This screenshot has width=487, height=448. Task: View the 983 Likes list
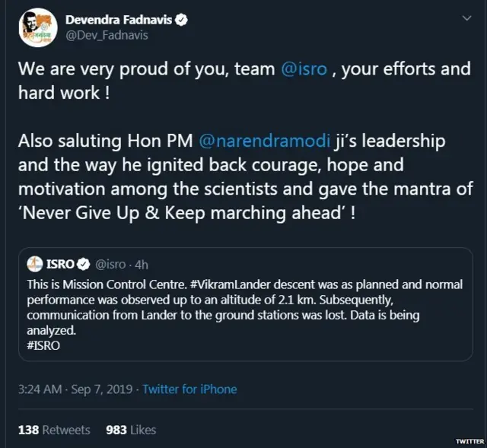click(x=132, y=430)
